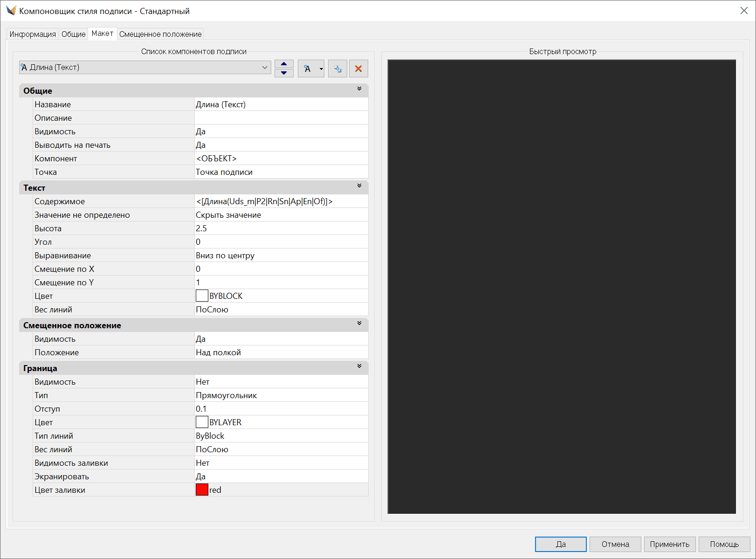Edit the Содержимое text formula value
This screenshot has height=559, width=756.
click(282, 201)
